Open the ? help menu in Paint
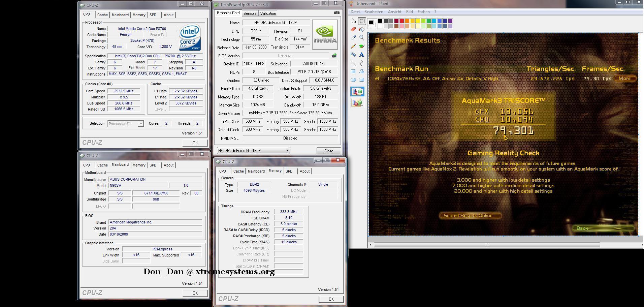The image size is (644, 307). pyautogui.click(x=435, y=12)
